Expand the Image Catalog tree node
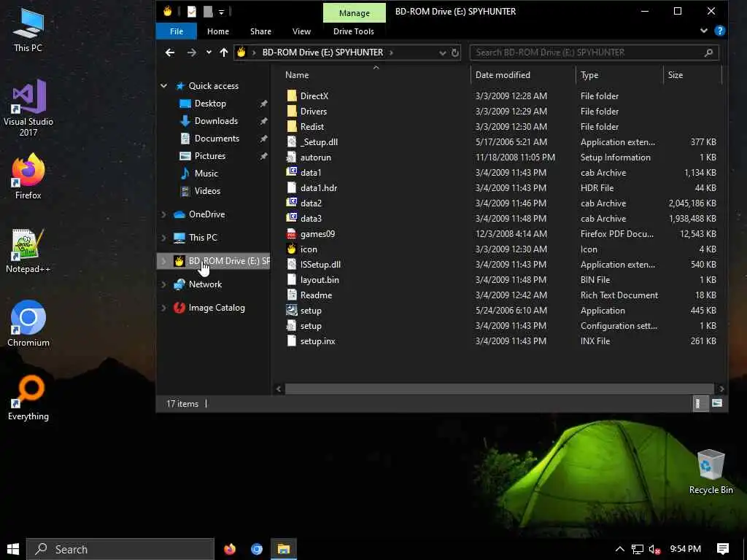This screenshot has height=560, width=747. point(164,308)
